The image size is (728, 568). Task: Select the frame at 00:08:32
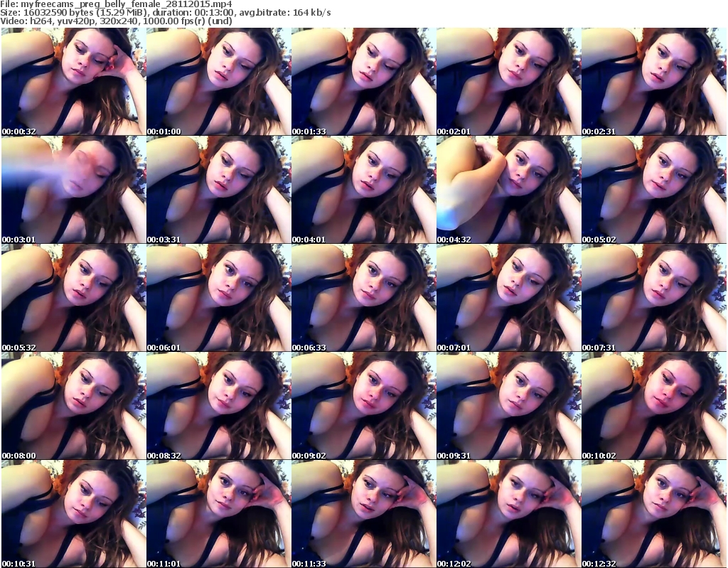219,406
